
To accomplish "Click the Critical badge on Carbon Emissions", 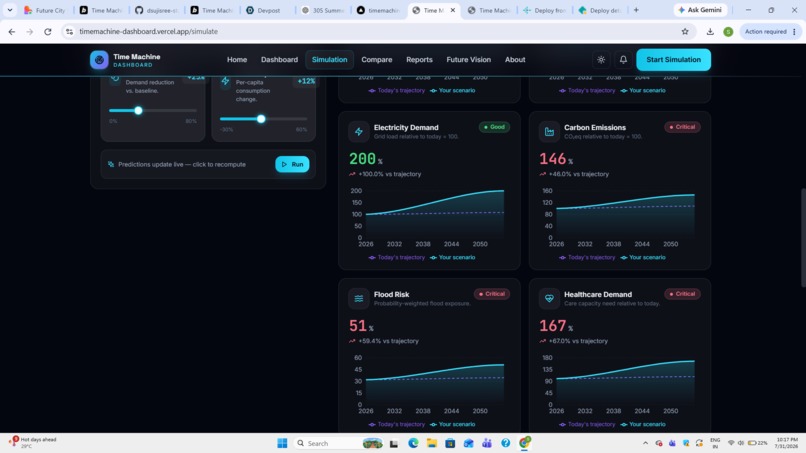I will (682, 127).
